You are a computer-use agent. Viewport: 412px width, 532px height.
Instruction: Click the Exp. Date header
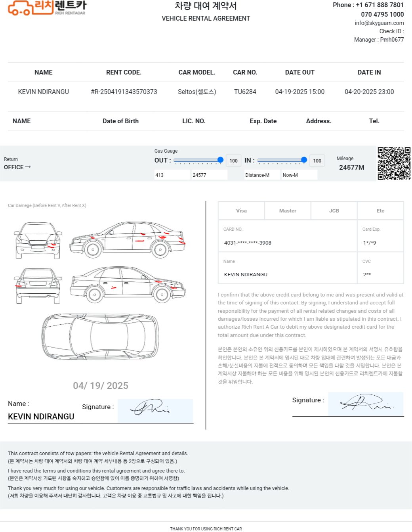[263, 121]
